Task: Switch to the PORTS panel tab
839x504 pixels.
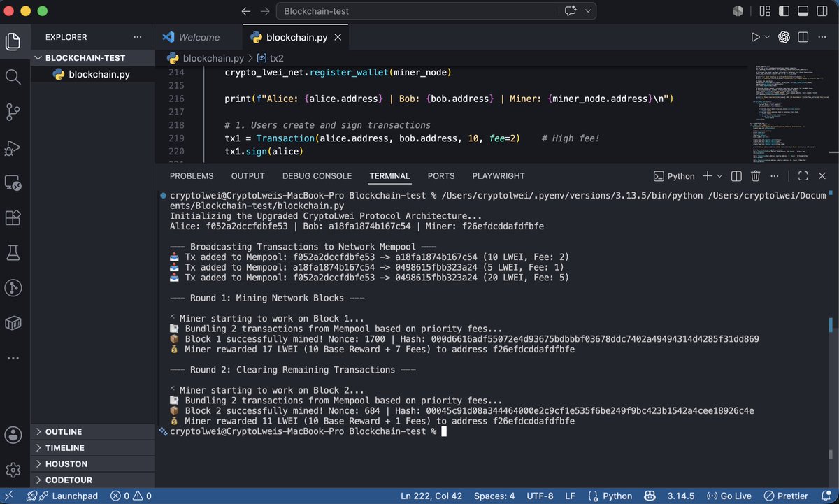Action: [x=441, y=176]
